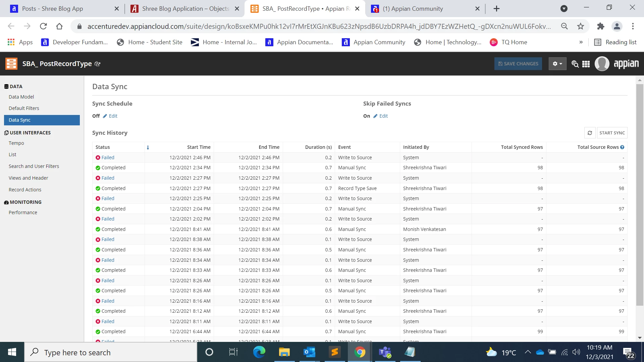Viewport: 644px width, 362px height.
Task: Open the Default Filters section
Action: (24, 108)
